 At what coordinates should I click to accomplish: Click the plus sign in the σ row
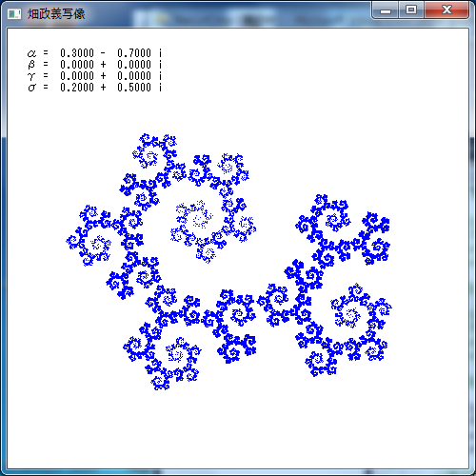pos(103,88)
